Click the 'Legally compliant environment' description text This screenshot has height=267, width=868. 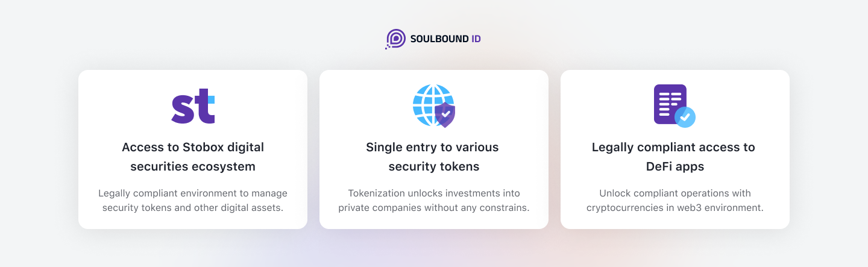(x=193, y=201)
